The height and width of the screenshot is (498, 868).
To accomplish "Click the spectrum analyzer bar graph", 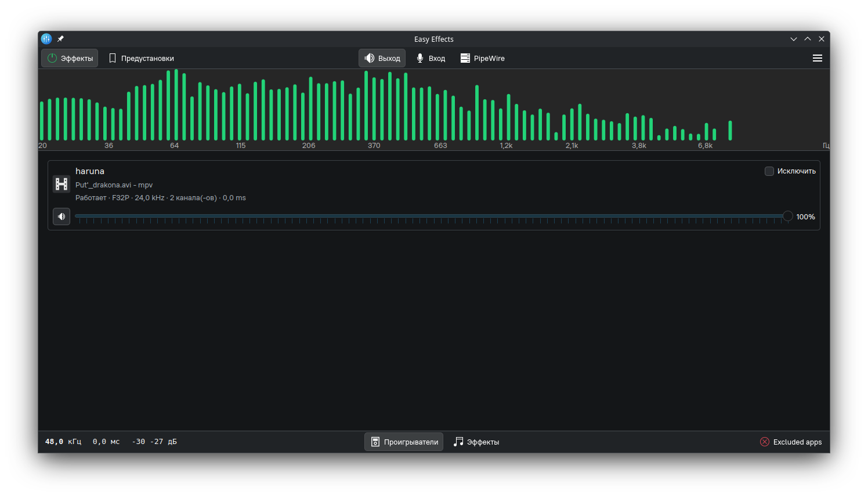I will click(383, 107).
